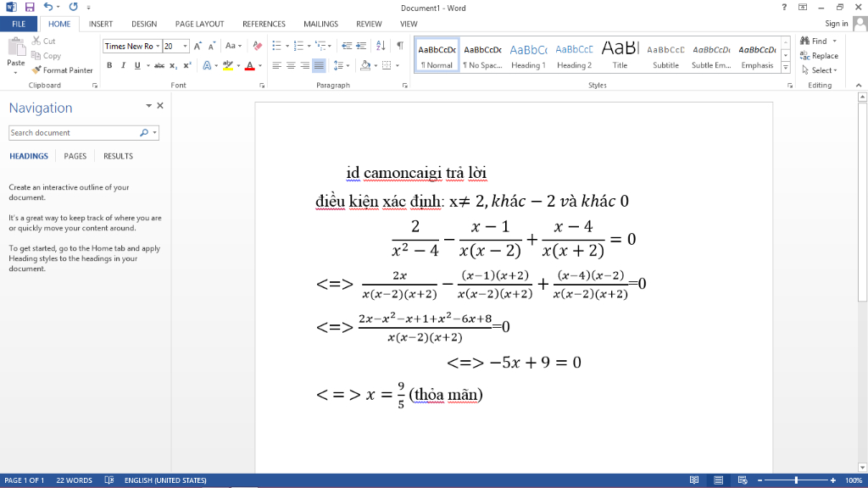
Task: Open Navigation pane options arrow
Action: [148, 105]
